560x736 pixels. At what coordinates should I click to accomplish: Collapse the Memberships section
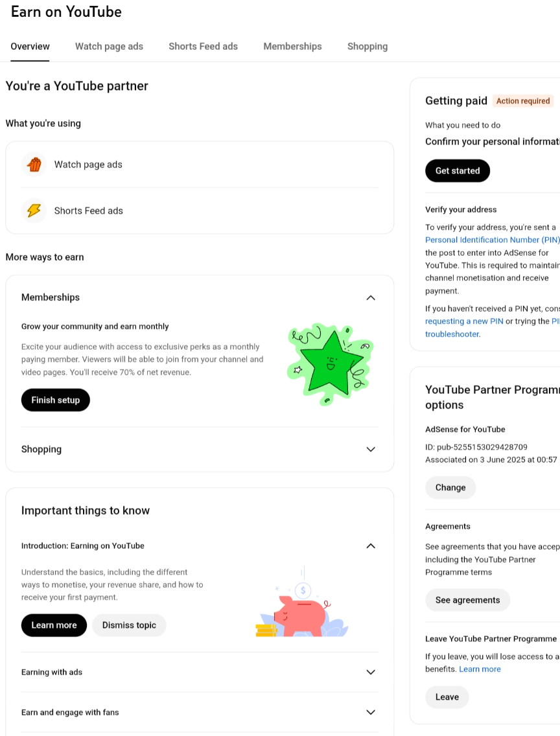coord(371,297)
